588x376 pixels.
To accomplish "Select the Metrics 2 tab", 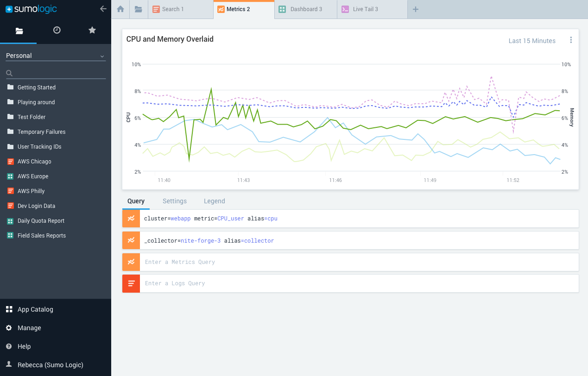I will (244, 9).
